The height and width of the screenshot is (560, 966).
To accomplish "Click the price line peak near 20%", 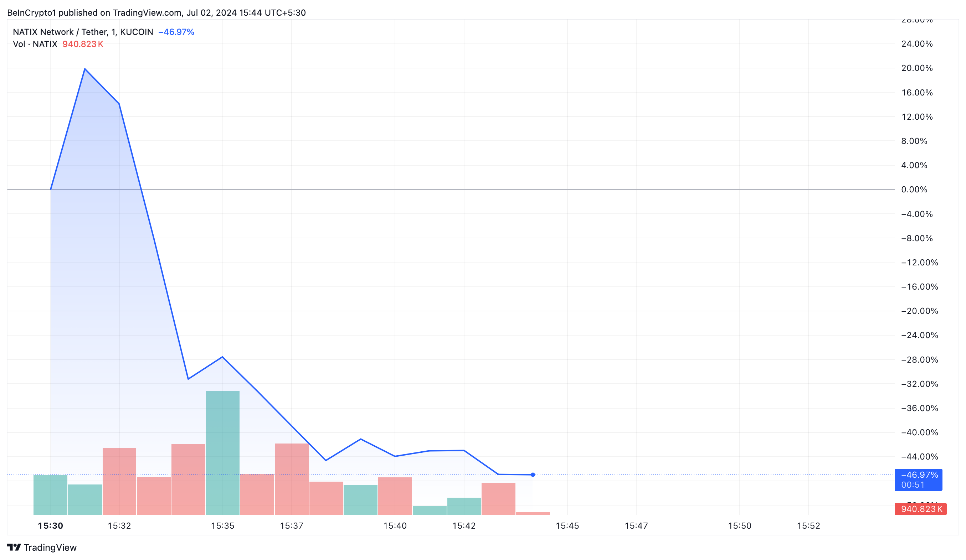I will pyautogui.click(x=85, y=69).
